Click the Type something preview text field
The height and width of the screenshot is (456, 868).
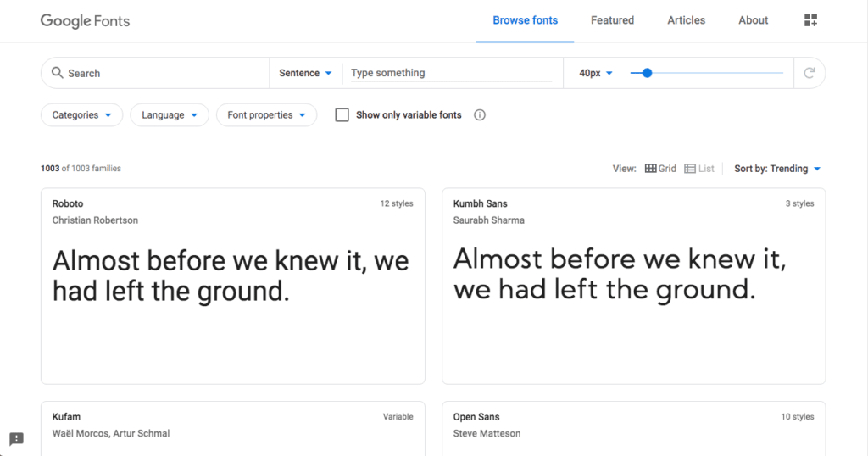(x=449, y=73)
